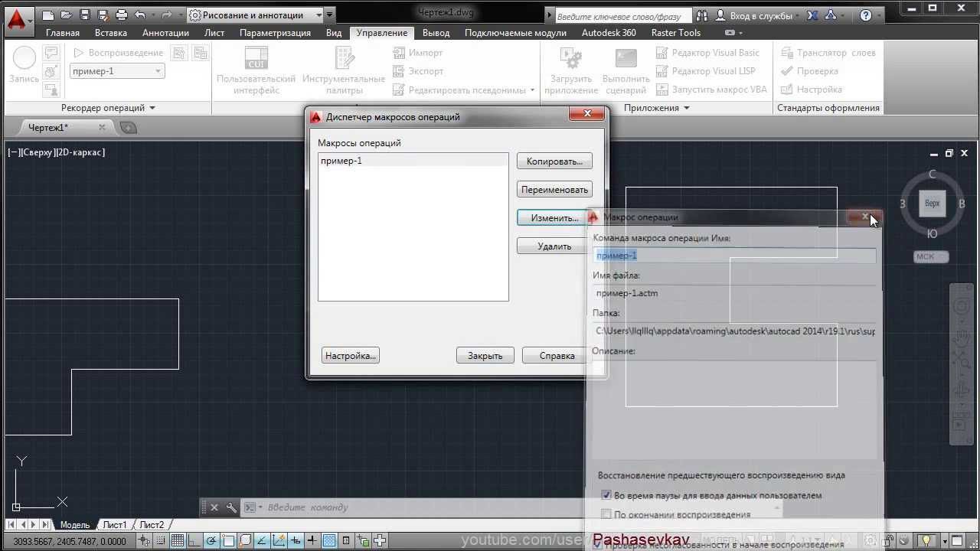
Task: Switch to the Лист1 layout tab
Action: coord(114,525)
